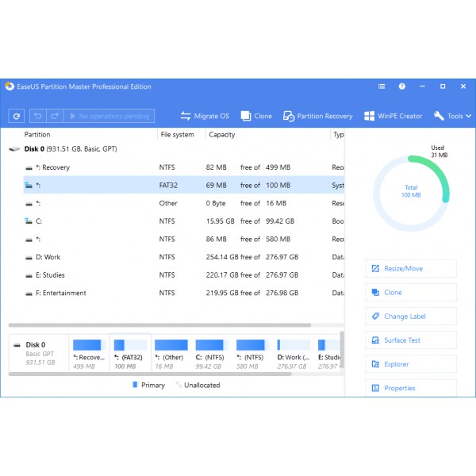476x476 pixels.
Task: Click the File system column header
Action: point(177,135)
